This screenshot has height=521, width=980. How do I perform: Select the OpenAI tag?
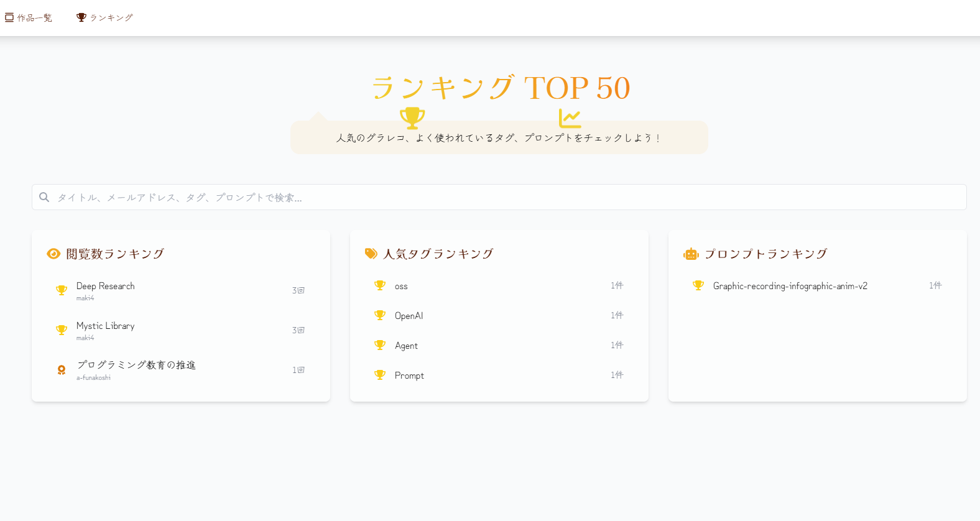[499, 315]
